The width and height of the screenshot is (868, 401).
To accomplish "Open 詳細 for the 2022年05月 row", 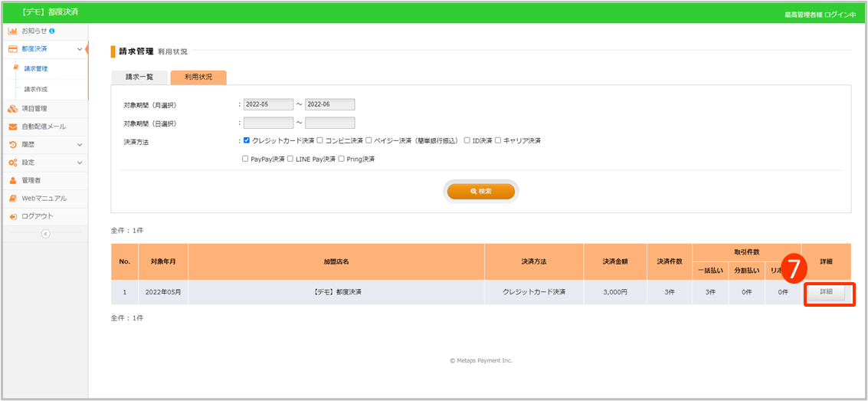I will pyautogui.click(x=827, y=292).
